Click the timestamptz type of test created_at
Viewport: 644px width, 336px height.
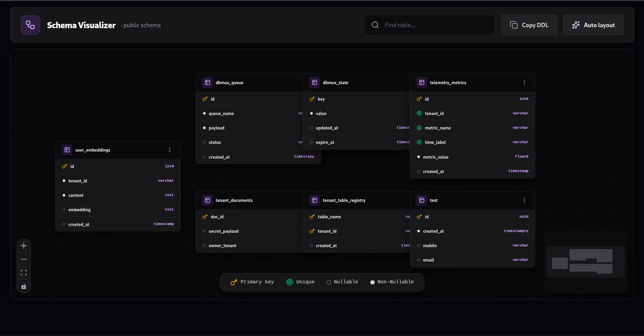(516, 231)
